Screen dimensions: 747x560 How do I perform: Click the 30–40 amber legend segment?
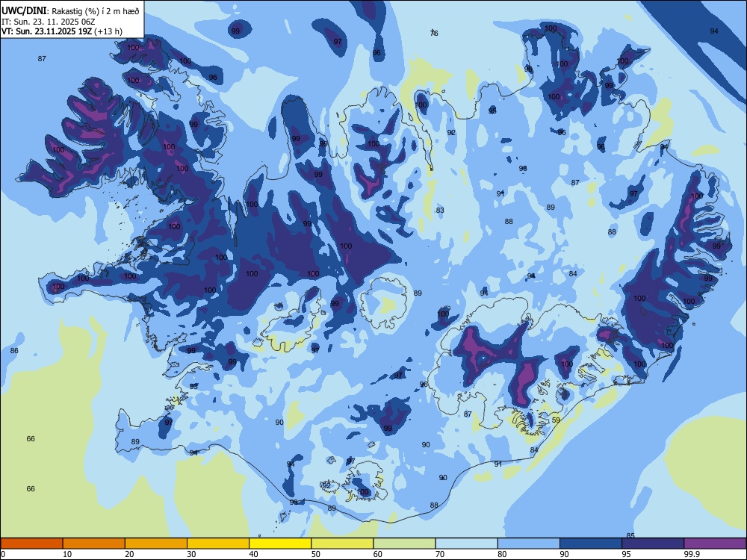tap(218, 544)
